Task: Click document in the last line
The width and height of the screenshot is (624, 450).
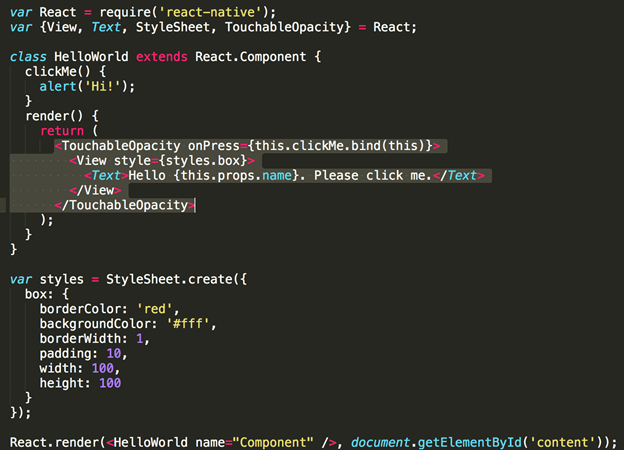Action: click(x=380, y=442)
